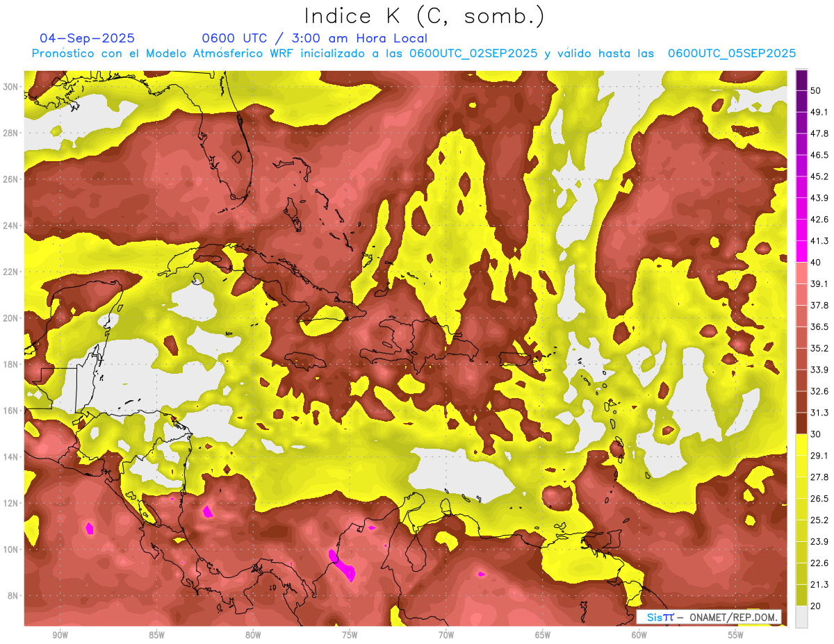
Task: Click the 30N latitude label
Action: (x=10, y=87)
